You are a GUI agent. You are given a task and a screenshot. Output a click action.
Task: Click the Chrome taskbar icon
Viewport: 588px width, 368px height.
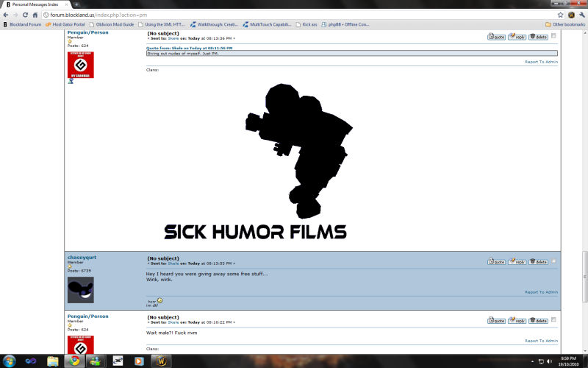point(74,361)
